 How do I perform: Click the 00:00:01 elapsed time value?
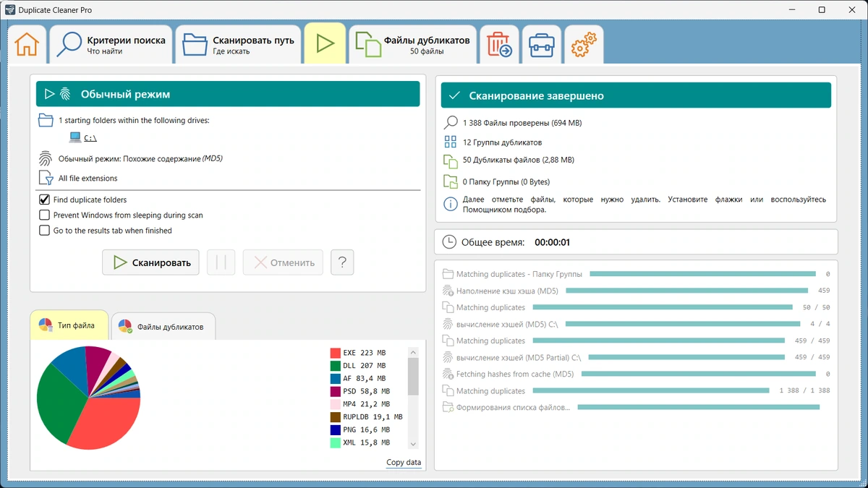[553, 242]
